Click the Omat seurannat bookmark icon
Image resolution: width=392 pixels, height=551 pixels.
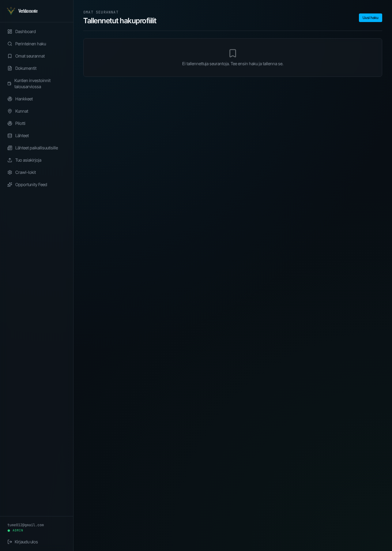10,56
